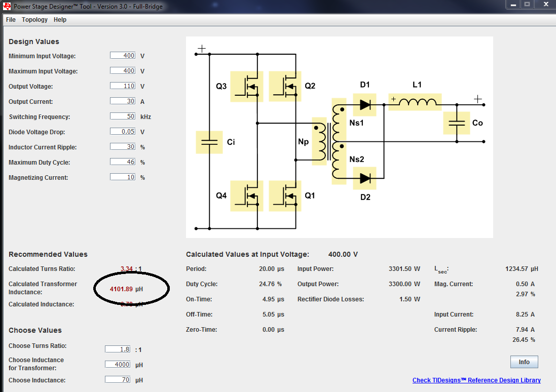Click the Inductor Current Ripple field
This screenshot has height=392, width=556.
click(x=123, y=147)
